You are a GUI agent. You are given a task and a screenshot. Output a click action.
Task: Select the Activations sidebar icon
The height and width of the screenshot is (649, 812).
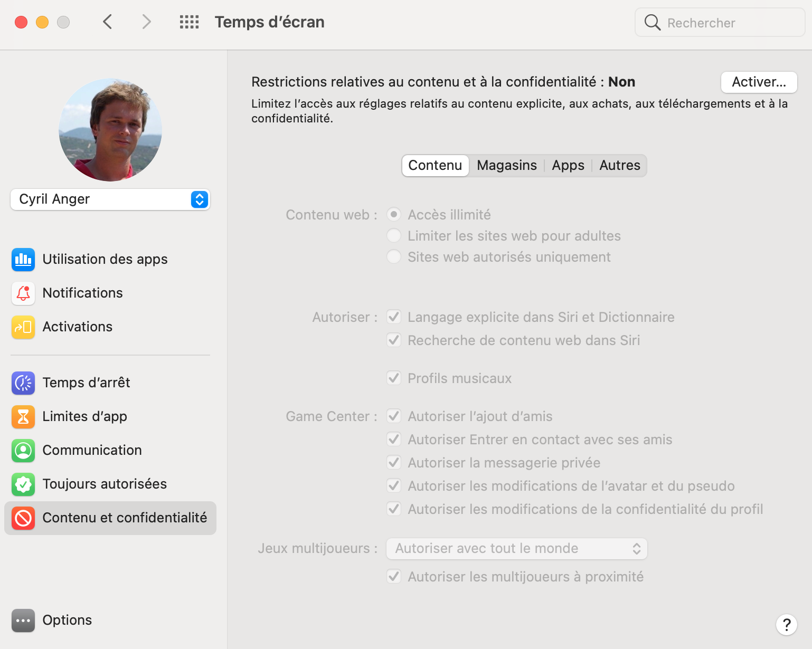(x=23, y=327)
